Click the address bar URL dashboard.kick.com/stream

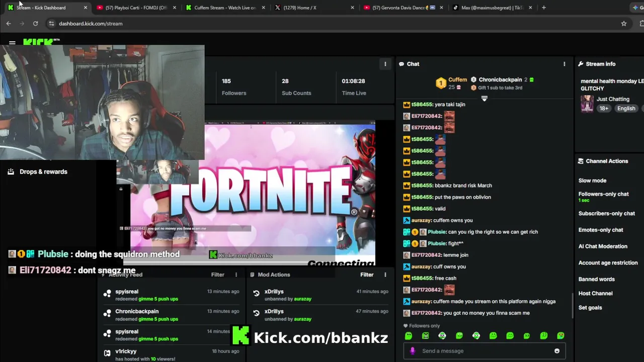pos(91,24)
